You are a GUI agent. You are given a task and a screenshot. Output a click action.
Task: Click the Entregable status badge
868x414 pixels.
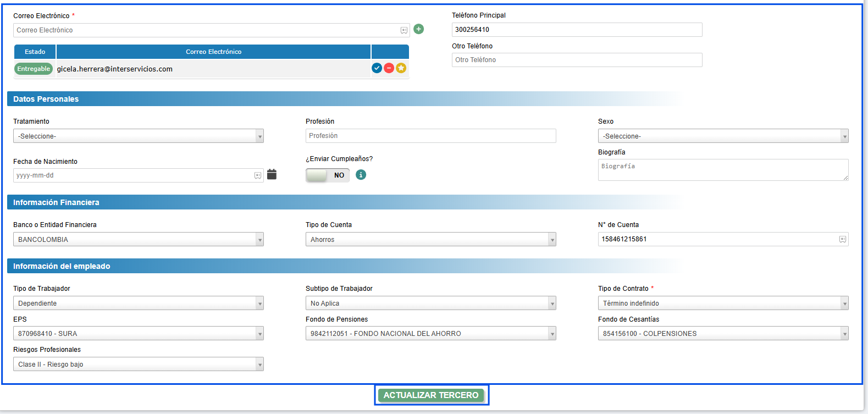(x=34, y=69)
